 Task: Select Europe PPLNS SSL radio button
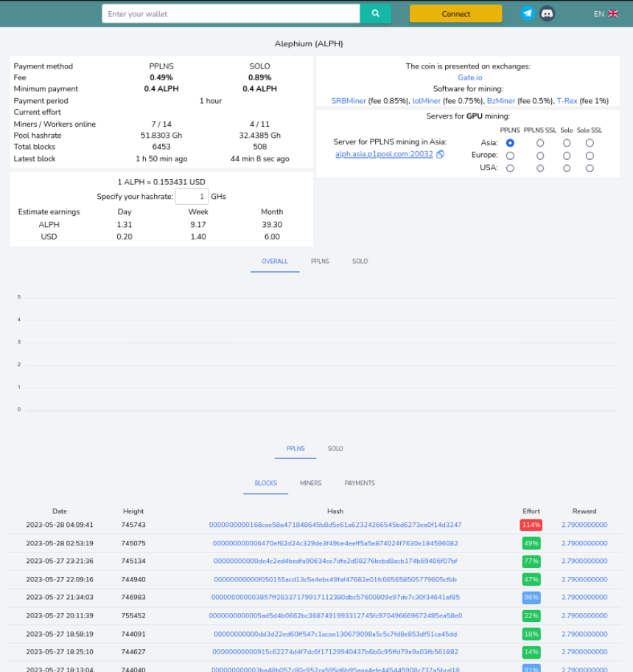[x=540, y=155]
